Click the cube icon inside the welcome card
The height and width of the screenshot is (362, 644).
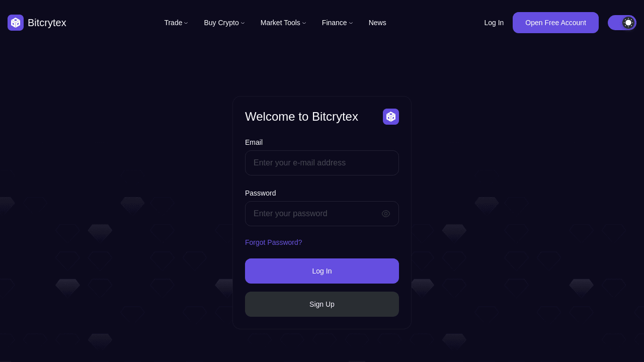(391, 116)
